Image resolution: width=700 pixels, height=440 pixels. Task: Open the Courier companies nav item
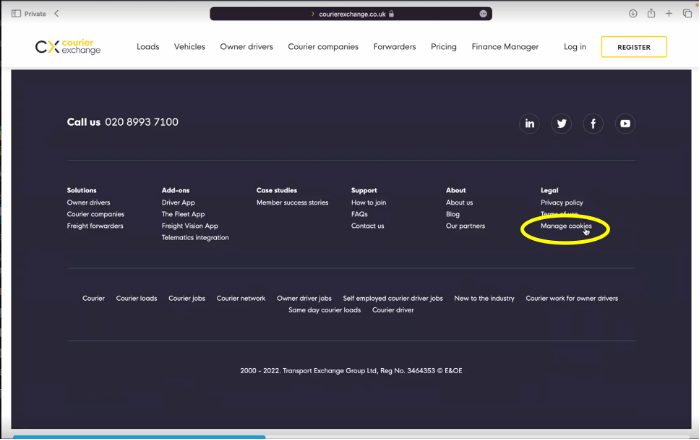click(x=323, y=46)
